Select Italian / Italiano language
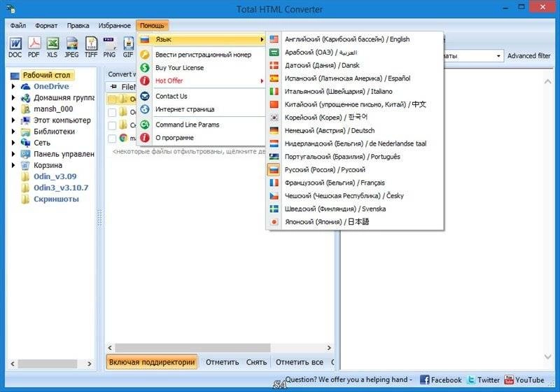Screen dimensions: 560x392 pyautogui.click(x=355, y=92)
